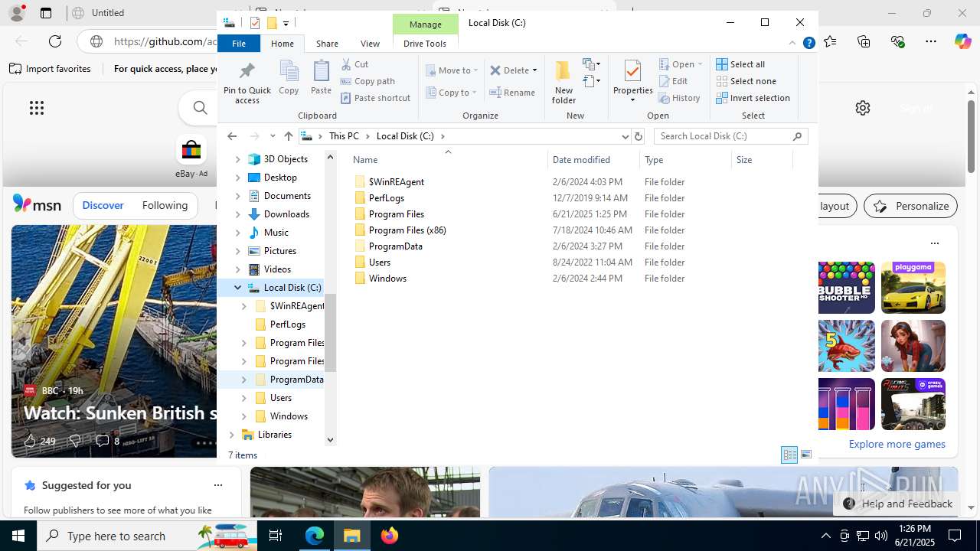Switch to large icons view in status bar
This screenshot has width=980, height=551.
[805, 455]
